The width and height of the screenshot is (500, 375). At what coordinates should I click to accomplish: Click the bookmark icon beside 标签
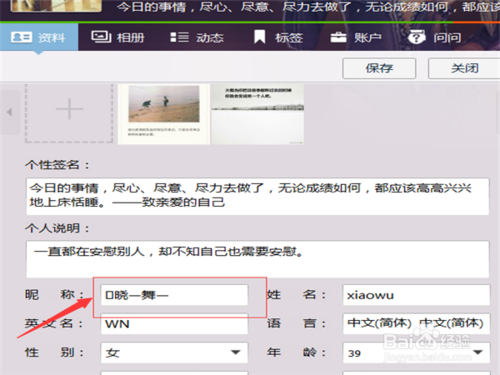260,37
